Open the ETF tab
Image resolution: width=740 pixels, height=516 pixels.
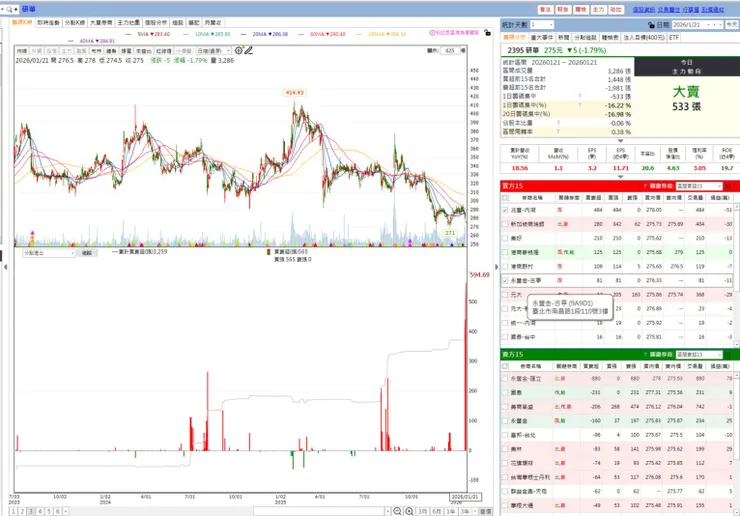click(673, 37)
